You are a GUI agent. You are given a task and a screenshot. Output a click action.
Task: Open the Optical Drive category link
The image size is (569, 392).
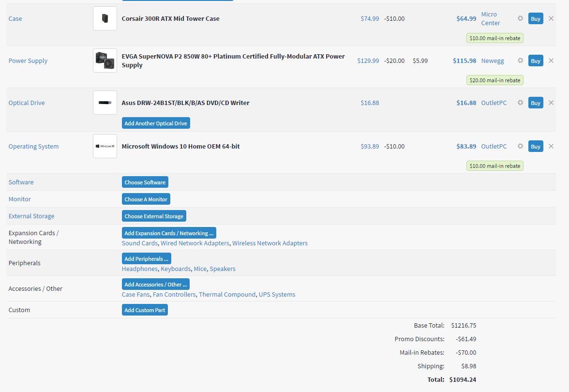tap(27, 103)
